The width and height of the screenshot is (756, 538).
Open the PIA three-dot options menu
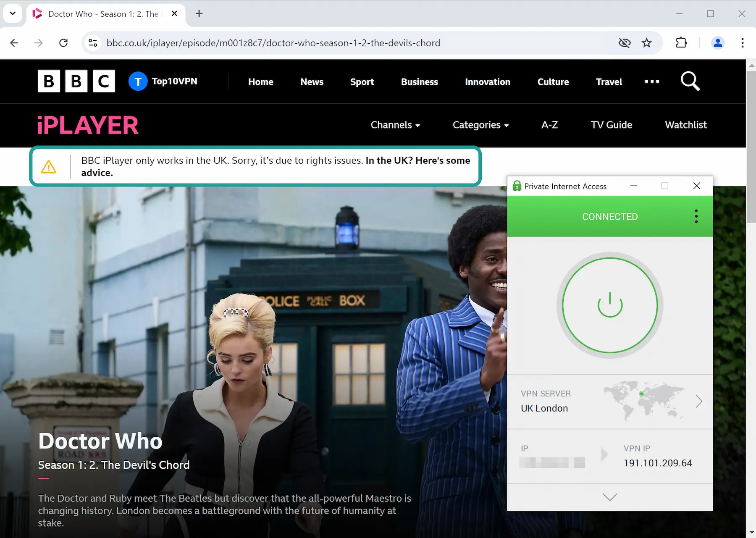click(x=696, y=216)
